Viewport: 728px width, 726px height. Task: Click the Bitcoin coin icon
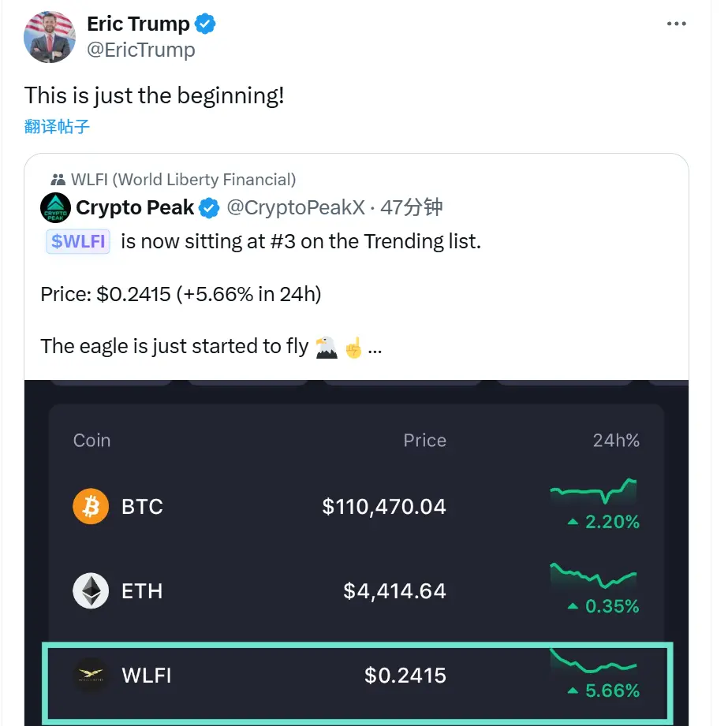coord(91,506)
